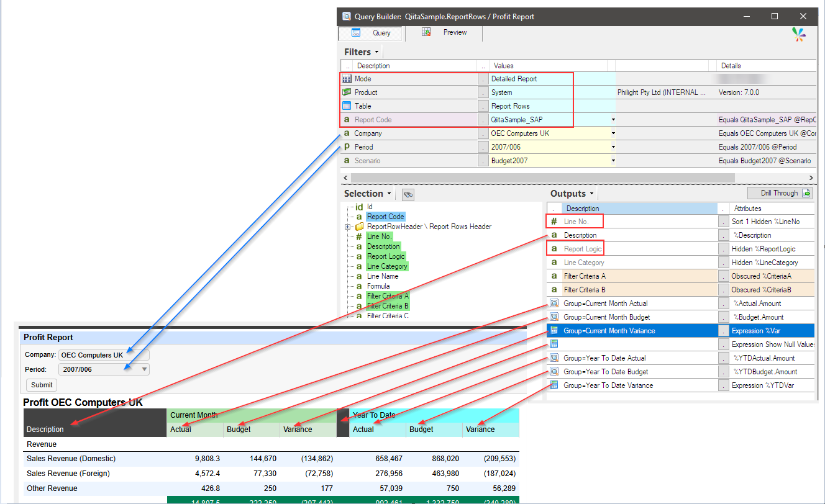Click the icon of Filter Criteria A output

[554, 276]
